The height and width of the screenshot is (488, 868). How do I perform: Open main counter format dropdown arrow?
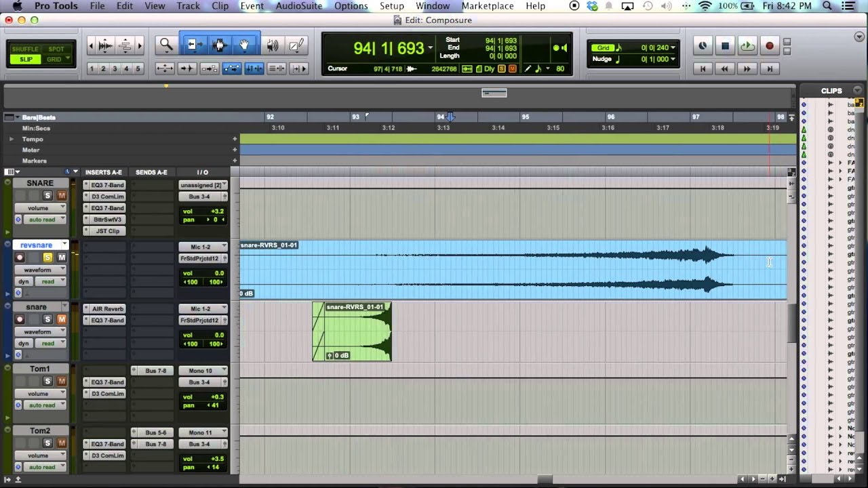[431, 48]
